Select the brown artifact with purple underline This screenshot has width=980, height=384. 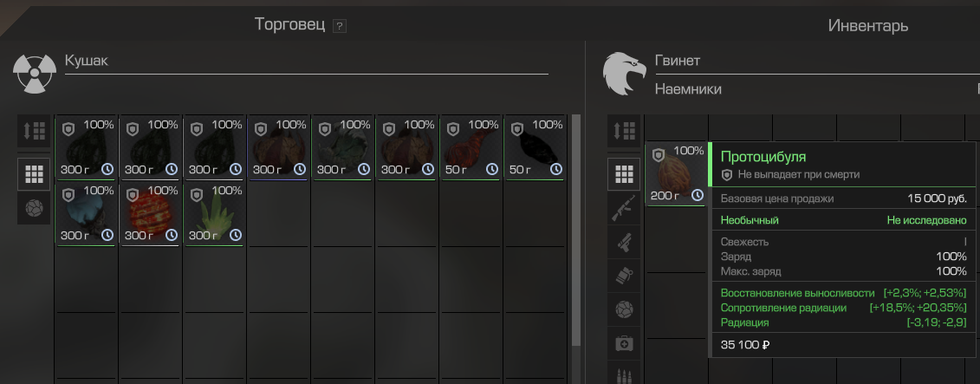[x=279, y=148]
